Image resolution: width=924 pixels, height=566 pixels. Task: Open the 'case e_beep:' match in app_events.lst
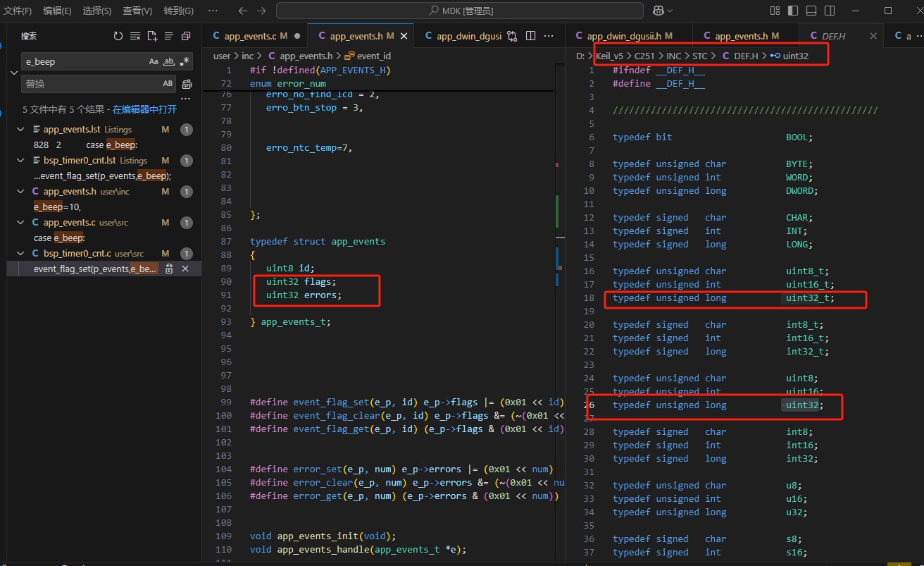pos(104,145)
